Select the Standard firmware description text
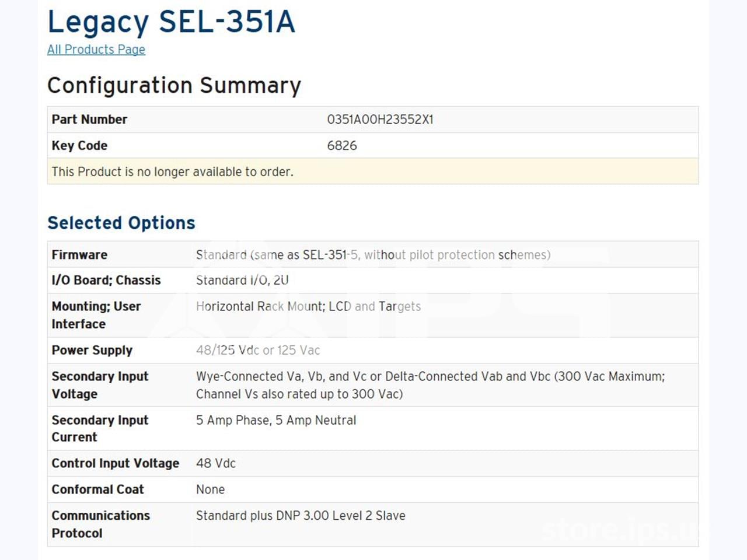747x560 pixels. pos(373,255)
